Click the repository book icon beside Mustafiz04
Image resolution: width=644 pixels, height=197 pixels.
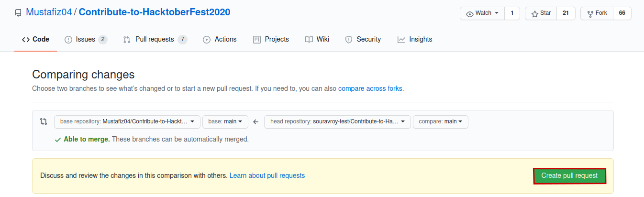[18, 13]
